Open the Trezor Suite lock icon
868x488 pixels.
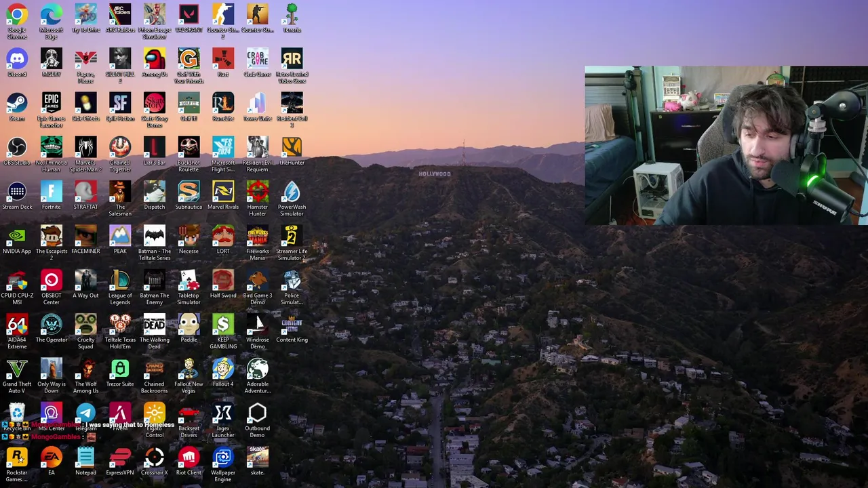click(x=120, y=368)
